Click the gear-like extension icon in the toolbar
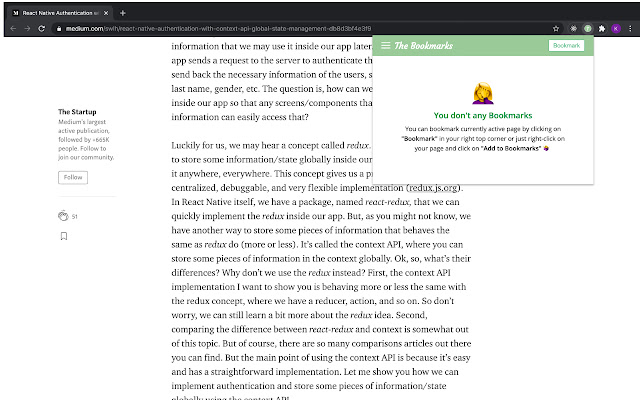640x400 pixels. tap(573, 29)
